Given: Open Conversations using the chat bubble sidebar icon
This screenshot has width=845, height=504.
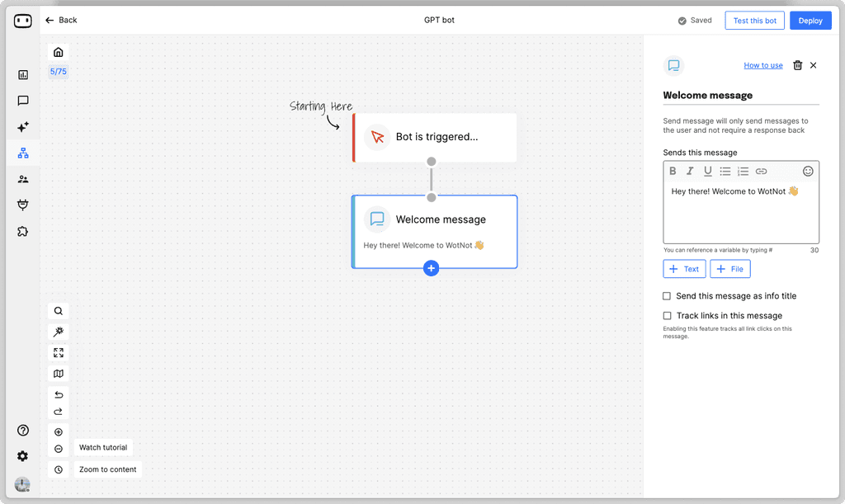Looking at the screenshot, I should pyautogui.click(x=22, y=101).
